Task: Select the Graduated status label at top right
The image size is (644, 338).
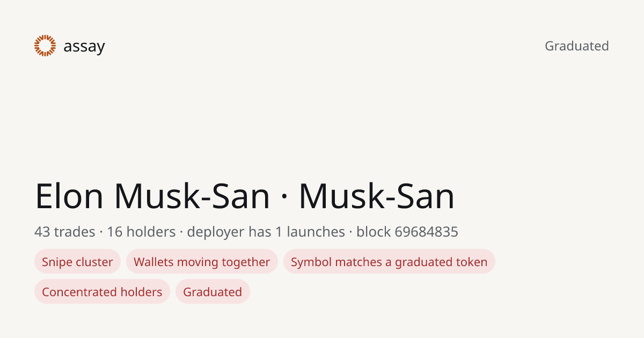Action: [x=577, y=46]
